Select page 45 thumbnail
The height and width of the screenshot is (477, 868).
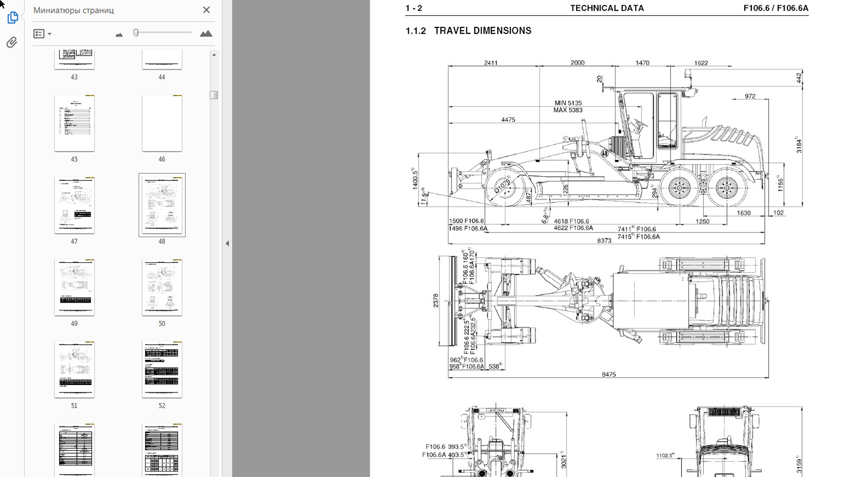pyautogui.click(x=74, y=123)
